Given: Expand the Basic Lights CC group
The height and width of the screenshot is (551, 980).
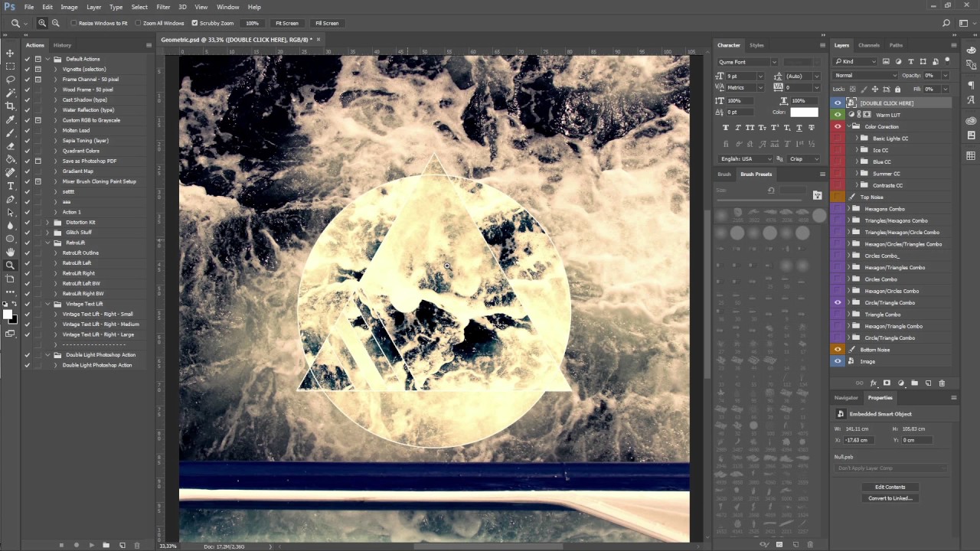Looking at the screenshot, I should click(x=857, y=139).
